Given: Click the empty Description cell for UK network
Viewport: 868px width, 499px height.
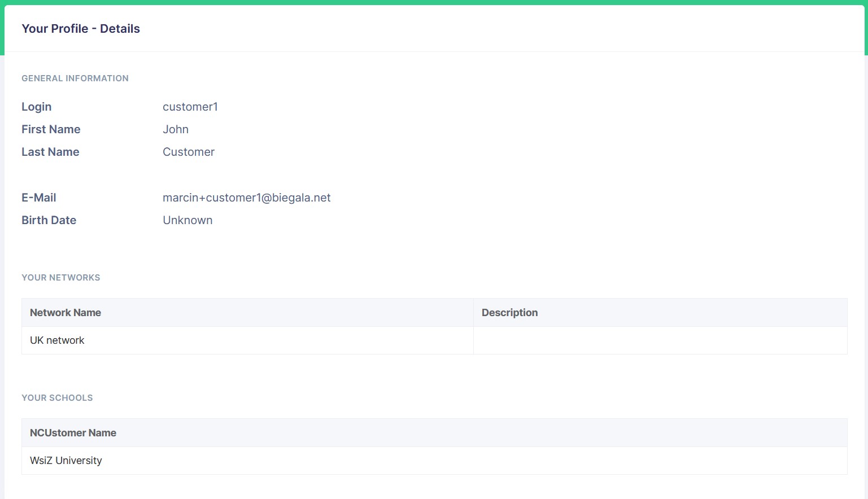Looking at the screenshot, I should [x=660, y=340].
